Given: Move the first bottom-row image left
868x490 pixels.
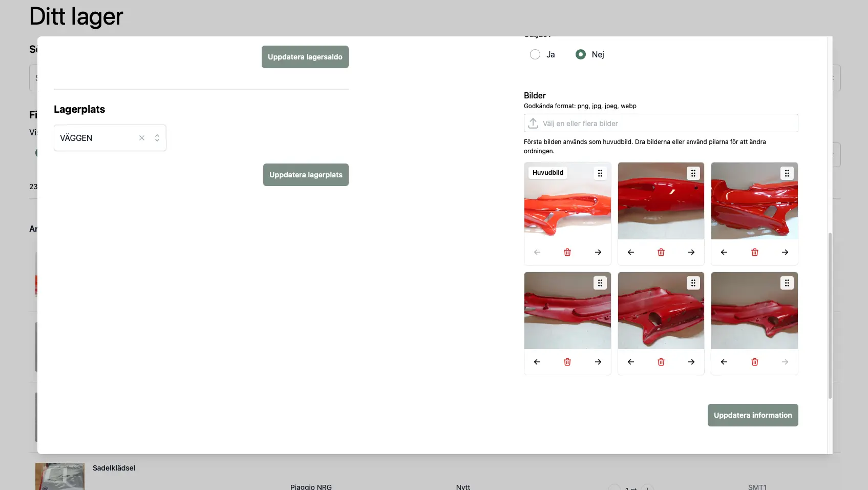Looking at the screenshot, I should click(x=537, y=362).
